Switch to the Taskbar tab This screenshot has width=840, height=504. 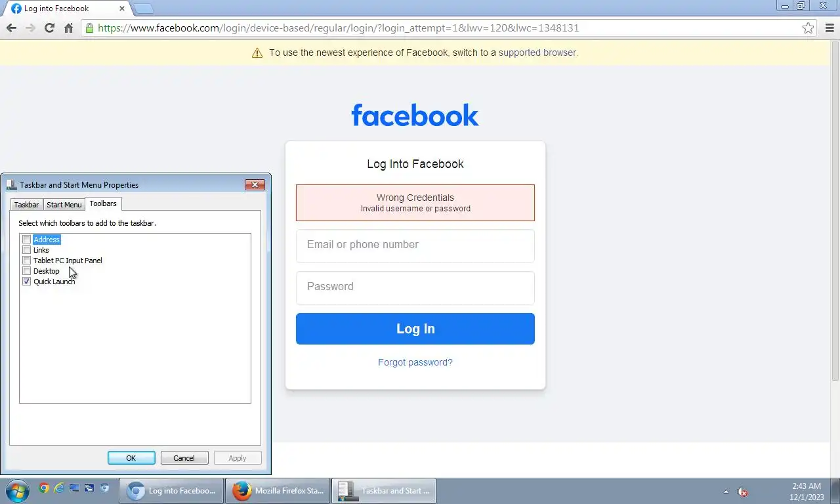[26, 205]
